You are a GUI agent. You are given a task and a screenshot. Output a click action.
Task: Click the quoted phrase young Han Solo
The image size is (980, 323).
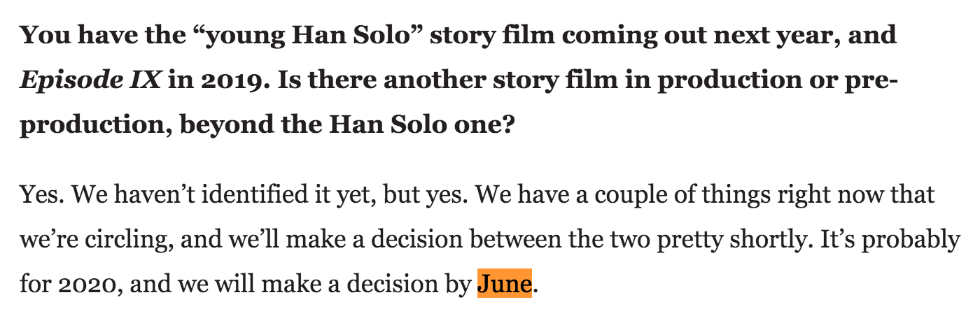[299, 35]
